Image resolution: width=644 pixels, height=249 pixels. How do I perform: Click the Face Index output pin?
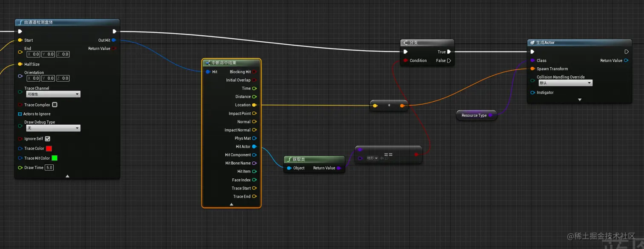click(254, 180)
